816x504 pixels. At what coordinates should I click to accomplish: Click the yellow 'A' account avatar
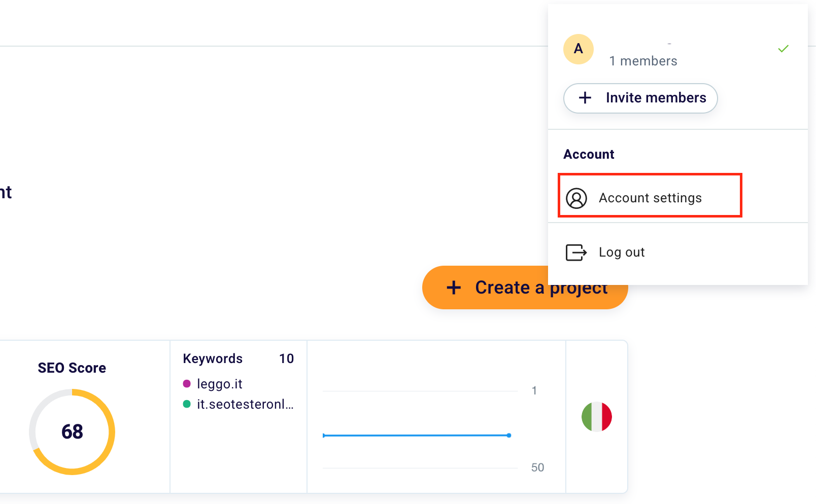tap(578, 49)
